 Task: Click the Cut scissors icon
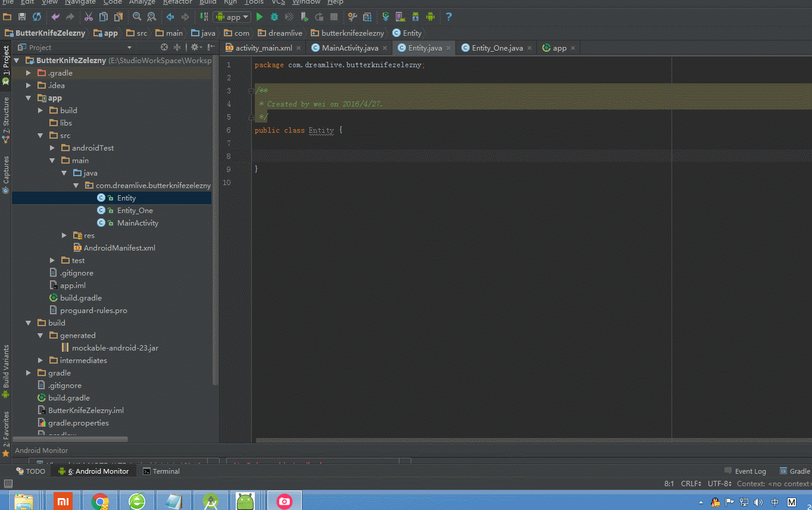[89, 17]
